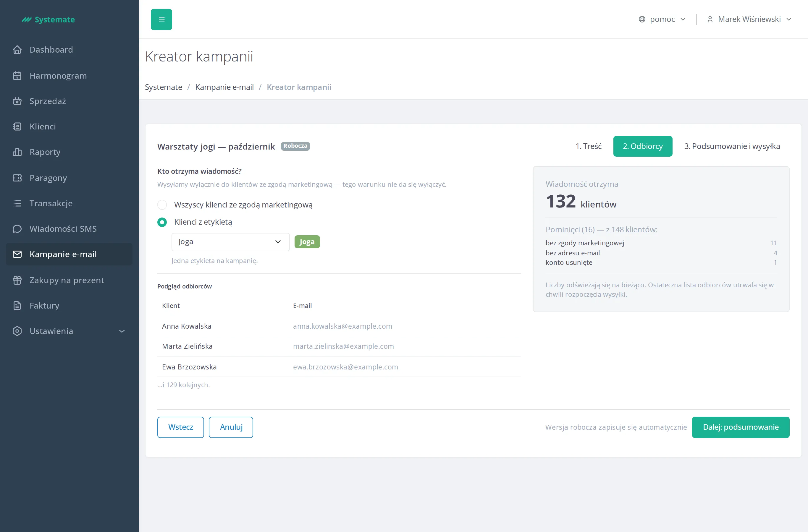Viewport: 808px width, 532px height.
Task: Click the anna.kowalska@example.com email cell
Action: click(x=342, y=326)
